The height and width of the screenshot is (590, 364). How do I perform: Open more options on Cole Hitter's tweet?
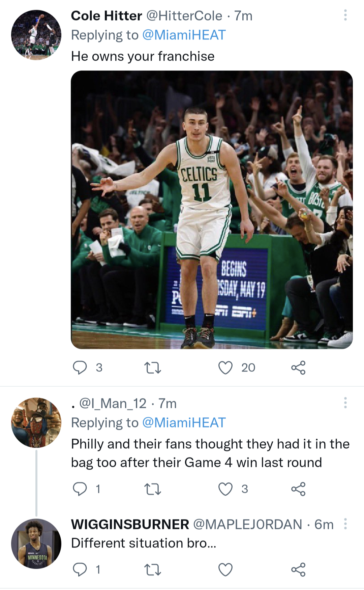point(345,15)
